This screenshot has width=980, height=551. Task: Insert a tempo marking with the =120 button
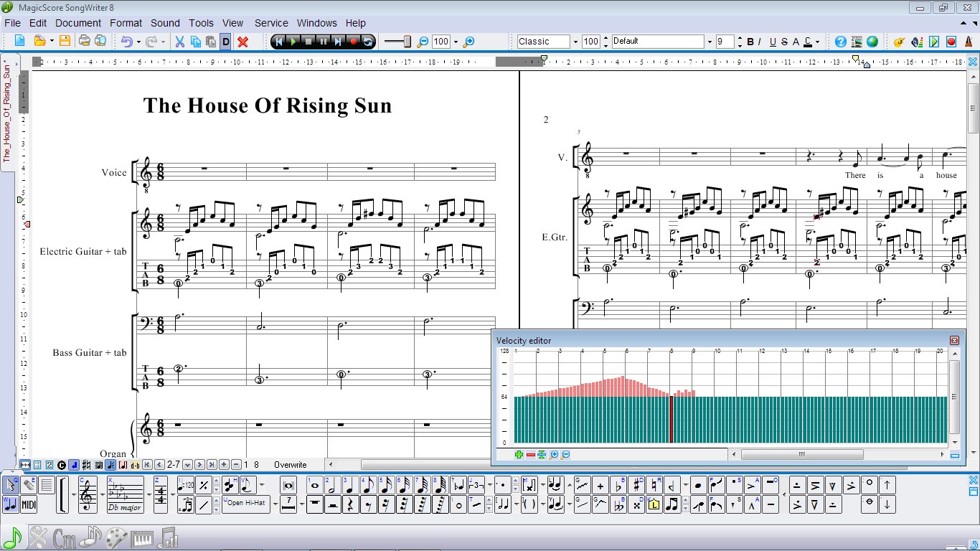(186, 485)
